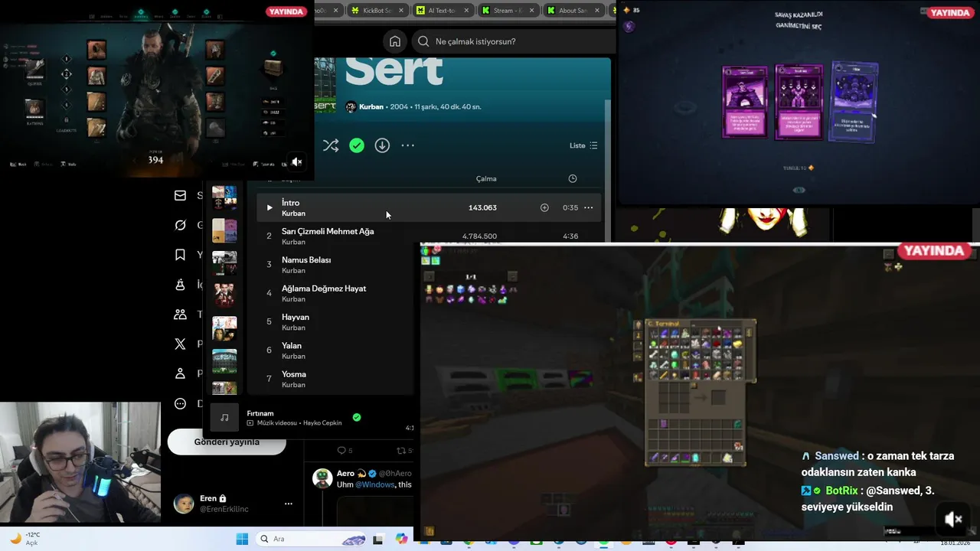Add İntro to liked songs plus icon

coord(544,207)
